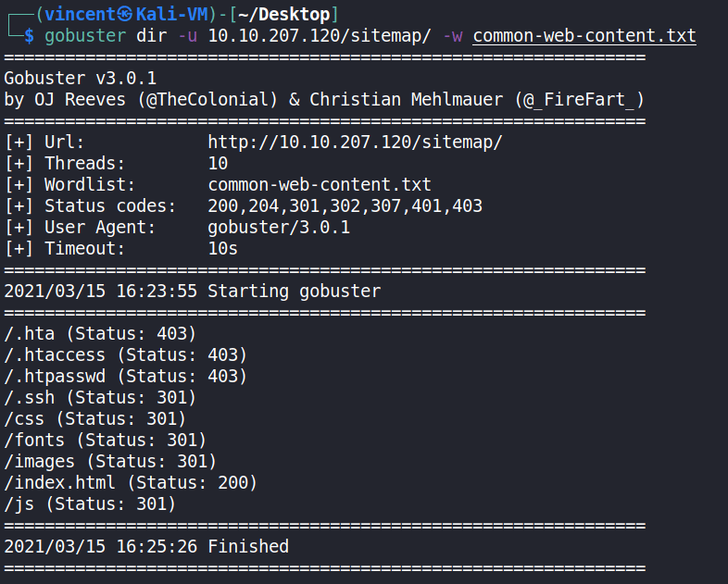Select the /.hta result line

click(100, 333)
